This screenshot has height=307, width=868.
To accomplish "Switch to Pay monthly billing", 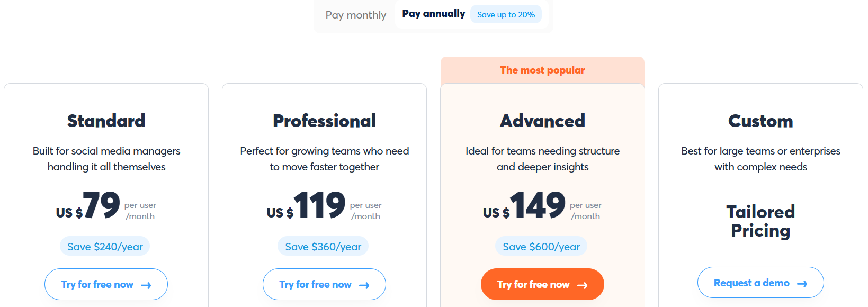I will pyautogui.click(x=355, y=15).
